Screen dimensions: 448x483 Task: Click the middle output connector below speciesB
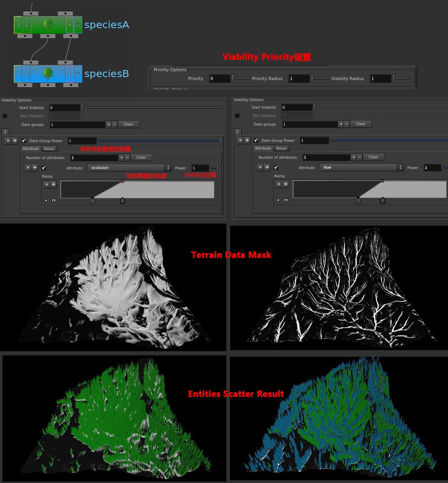click(x=48, y=85)
